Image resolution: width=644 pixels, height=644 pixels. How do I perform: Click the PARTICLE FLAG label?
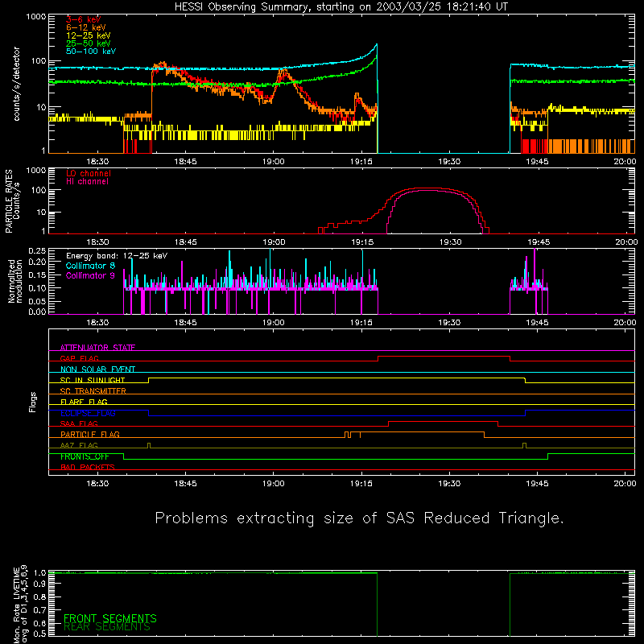click(90, 434)
